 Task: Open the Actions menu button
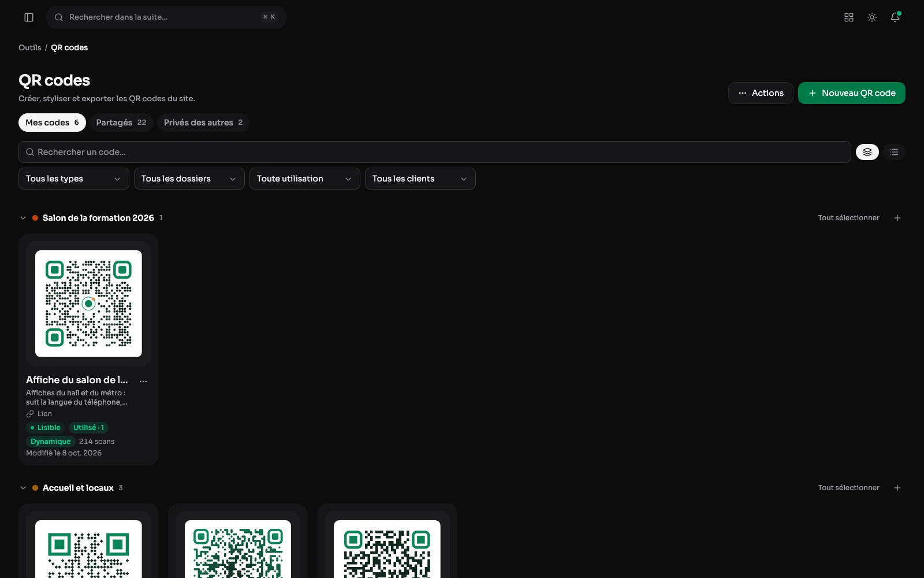pos(761,93)
